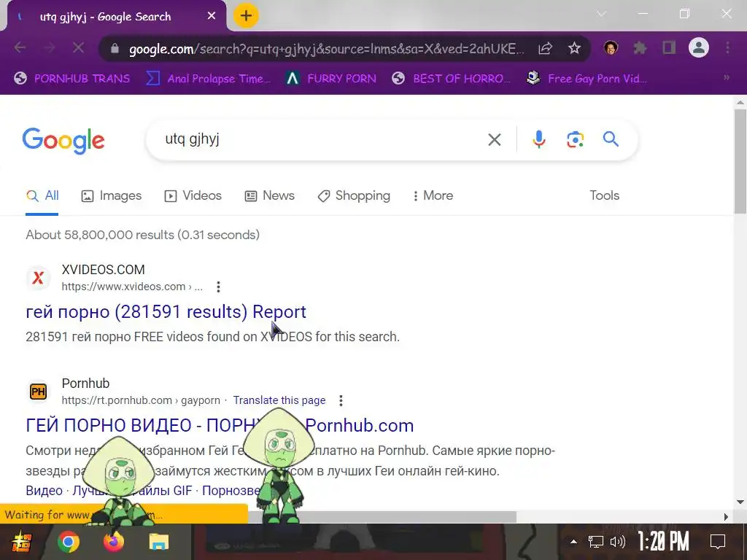This screenshot has width=747, height=560.
Task: Click the horizontal scrollbar thumb
Action: 381,517
